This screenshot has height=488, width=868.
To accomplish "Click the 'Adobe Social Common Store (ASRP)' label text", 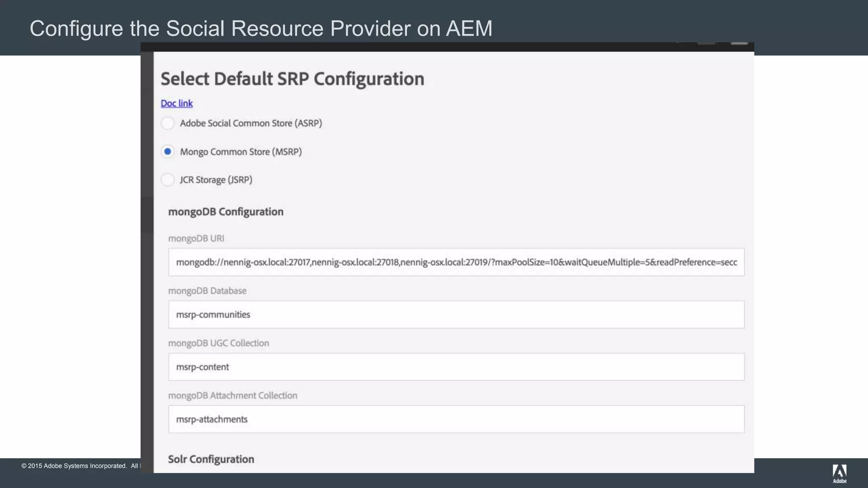I will pyautogui.click(x=251, y=123).
